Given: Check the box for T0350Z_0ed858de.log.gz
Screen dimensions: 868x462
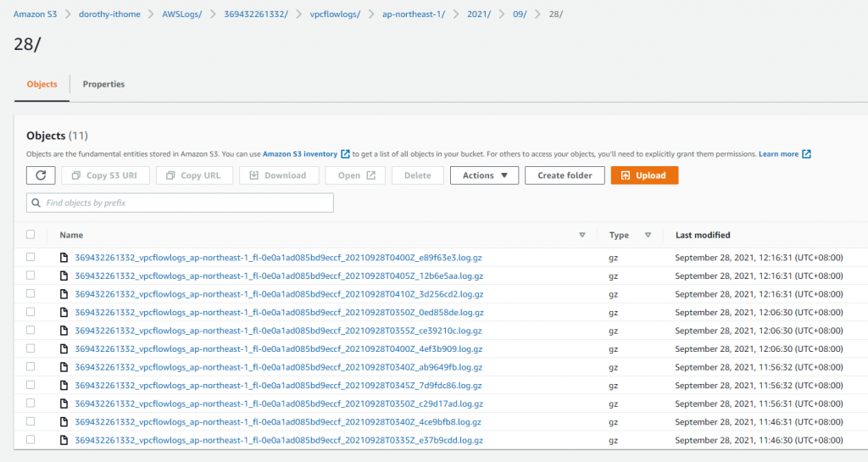Looking at the screenshot, I should 31,311.
